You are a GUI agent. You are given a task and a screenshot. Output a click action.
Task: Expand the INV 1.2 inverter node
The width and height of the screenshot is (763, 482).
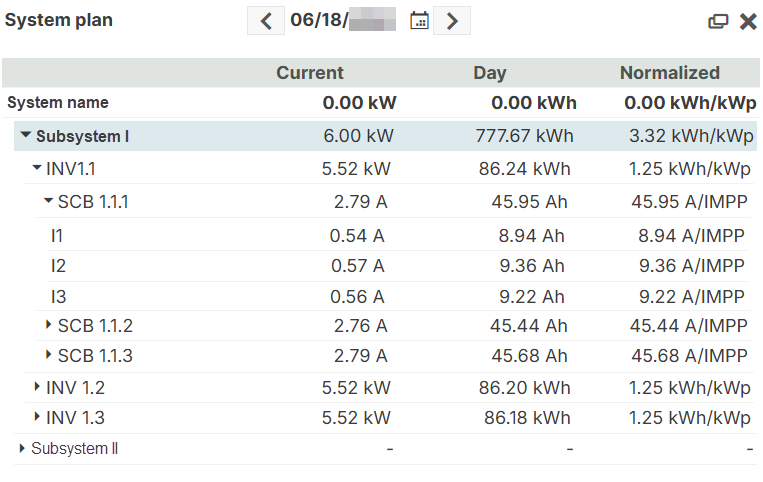click(x=38, y=388)
